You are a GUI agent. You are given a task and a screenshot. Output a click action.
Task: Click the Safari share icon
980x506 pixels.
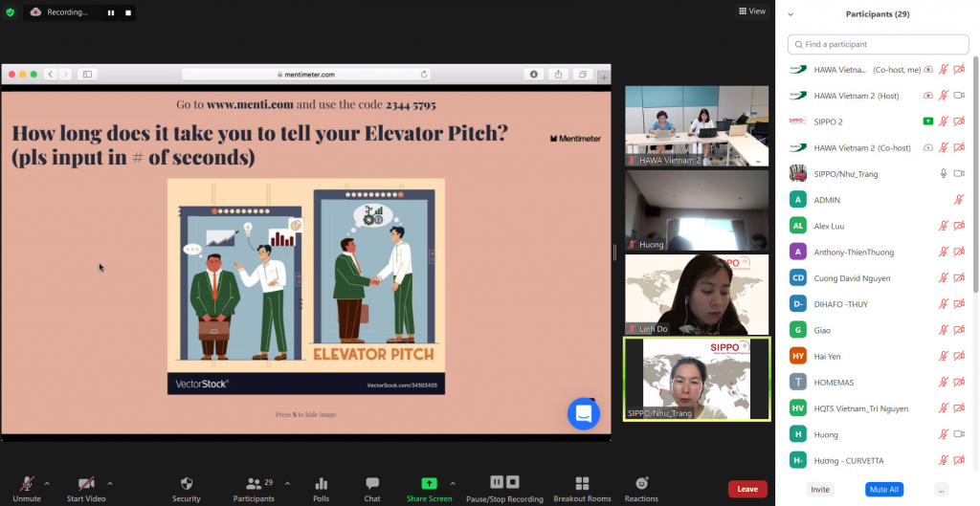click(558, 75)
